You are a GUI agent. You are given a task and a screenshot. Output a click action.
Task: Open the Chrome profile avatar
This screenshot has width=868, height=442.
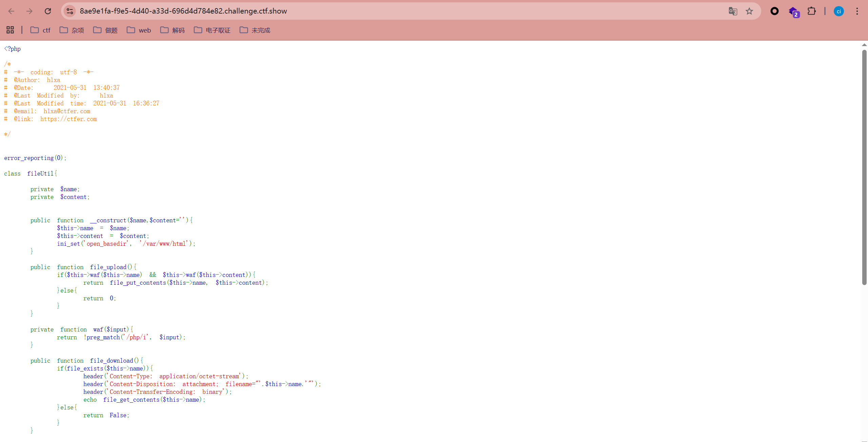pyautogui.click(x=839, y=11)
